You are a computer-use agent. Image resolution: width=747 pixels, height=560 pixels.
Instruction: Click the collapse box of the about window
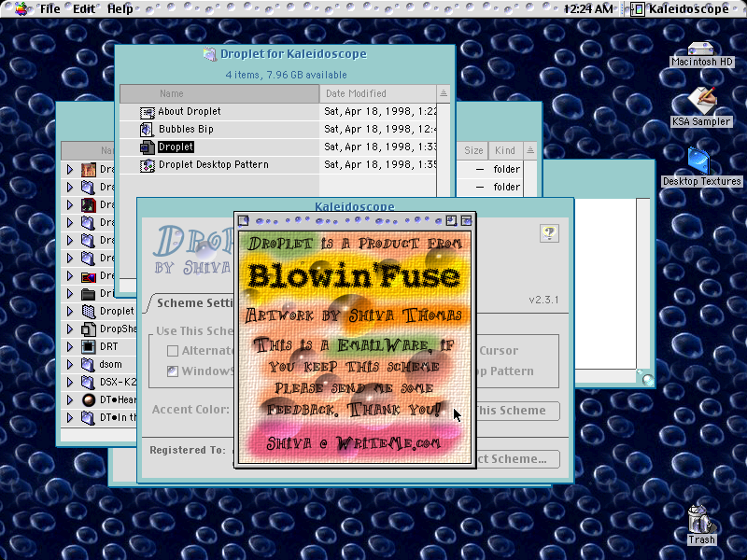click(466, 220)
